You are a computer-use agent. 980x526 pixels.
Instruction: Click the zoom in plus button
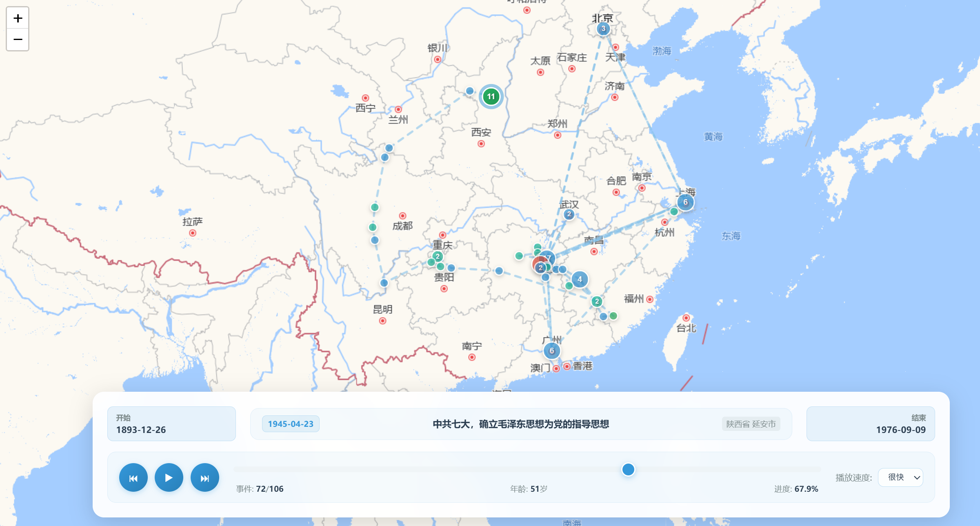[18, 18]
